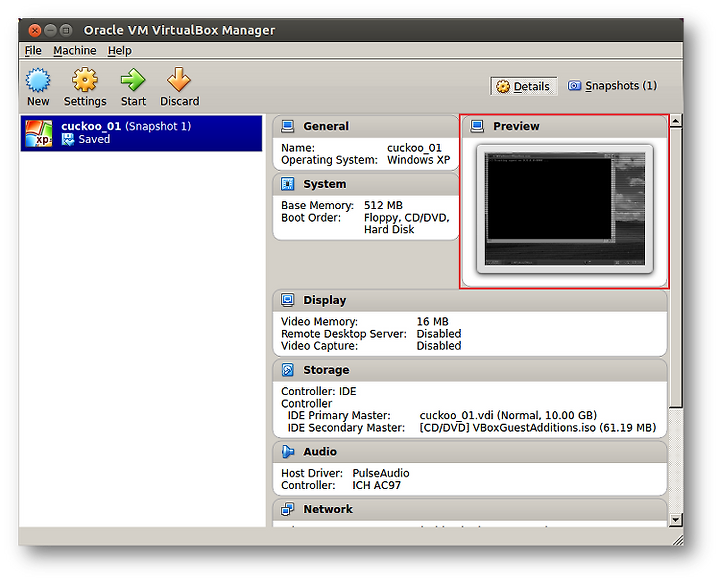Viewport: 720px width, 582px height.
Task: Click the Name value 'cuckoo_01' in General
Action: 414,148
